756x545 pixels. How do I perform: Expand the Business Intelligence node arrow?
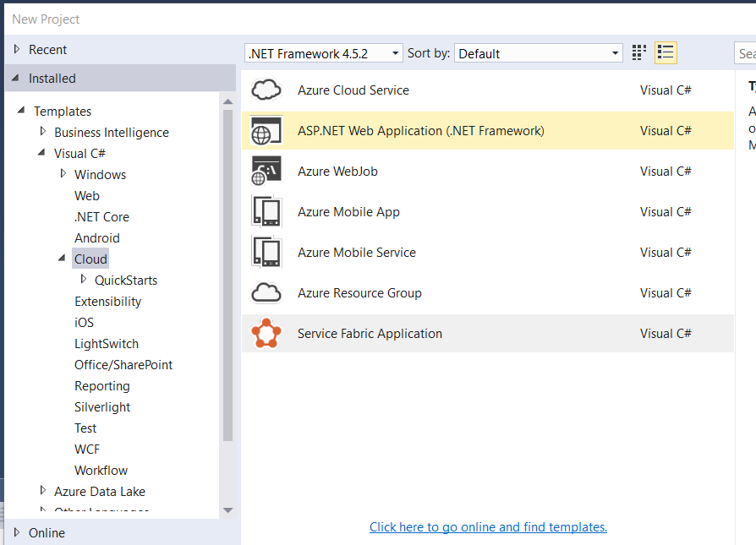[x=43, y=131]
